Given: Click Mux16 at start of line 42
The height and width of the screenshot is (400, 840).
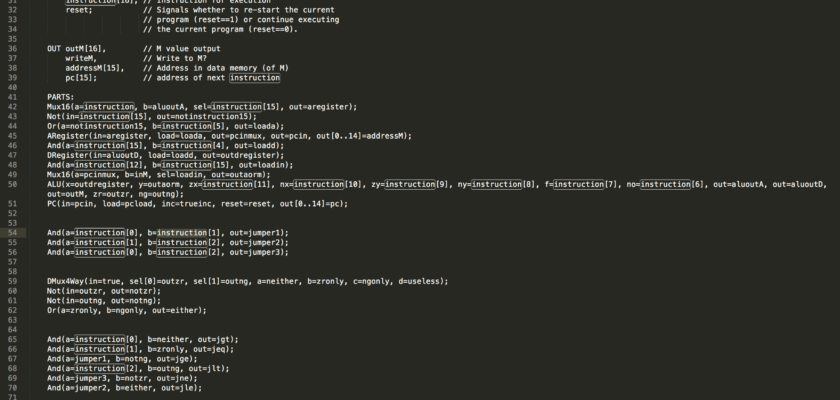Looking at the screenshot, I should pos(58,107).
